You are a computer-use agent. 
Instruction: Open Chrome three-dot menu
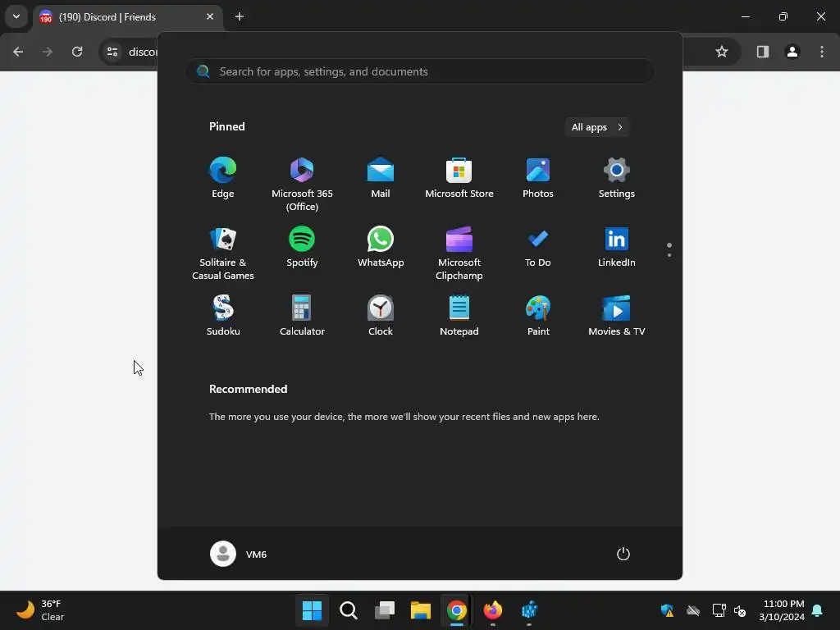pyautogui.click(x=822, y=52)
